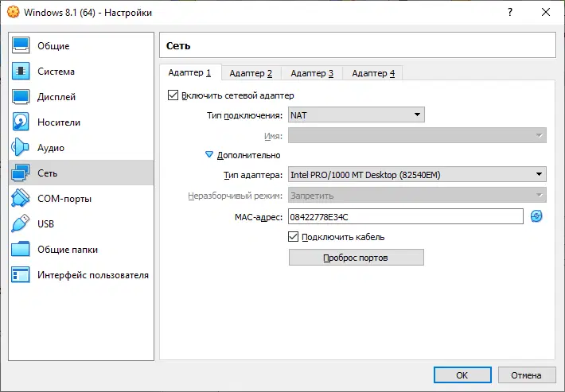Select the Аудио speaker icon
The width and height of the screenshot is (565, 392).
(21, 148)
